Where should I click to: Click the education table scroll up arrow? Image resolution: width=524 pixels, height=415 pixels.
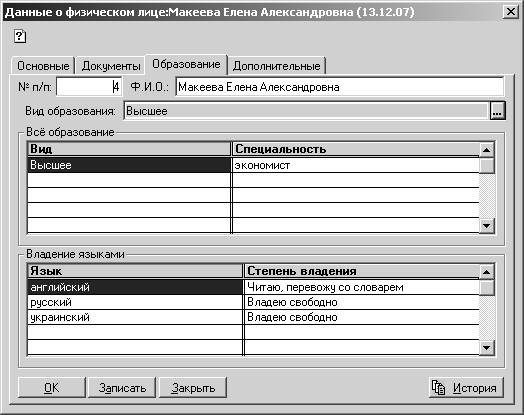pyautogui.click(x=487, y=150)
